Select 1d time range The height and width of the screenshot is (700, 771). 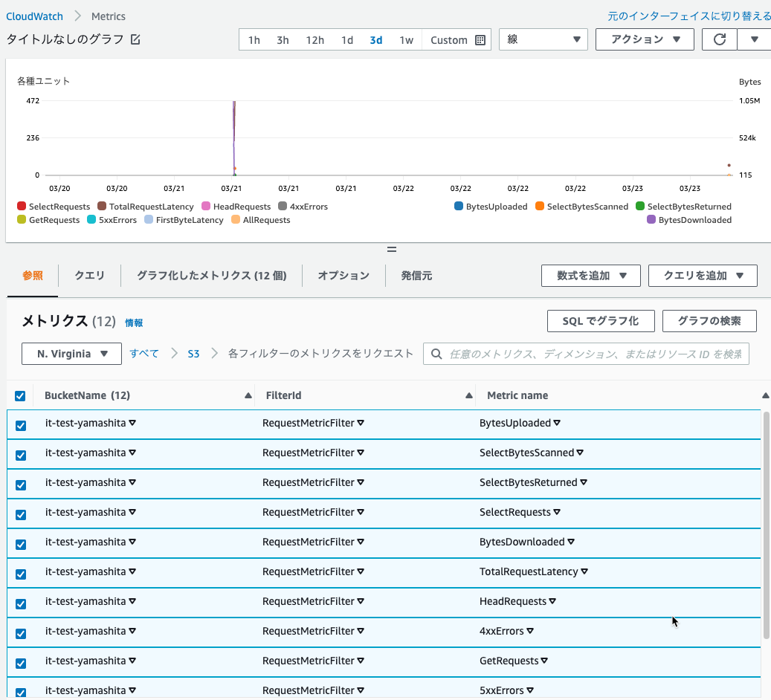[347, 40]
